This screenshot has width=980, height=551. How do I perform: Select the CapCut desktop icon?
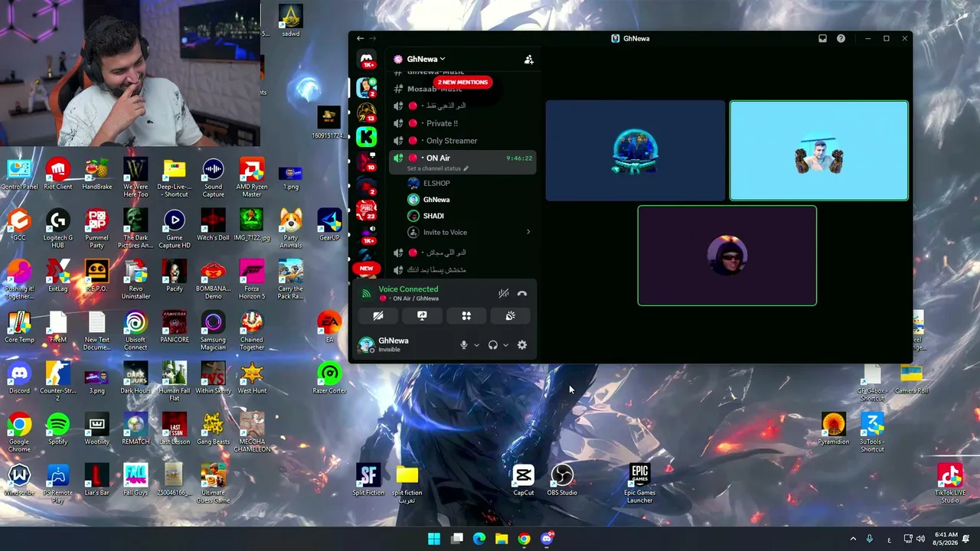(x=524, y=481)
